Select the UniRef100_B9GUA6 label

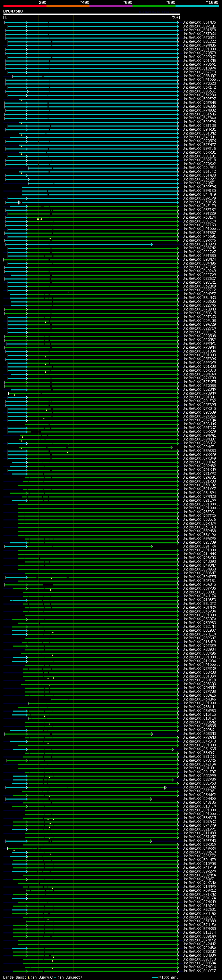coord(199,424)
